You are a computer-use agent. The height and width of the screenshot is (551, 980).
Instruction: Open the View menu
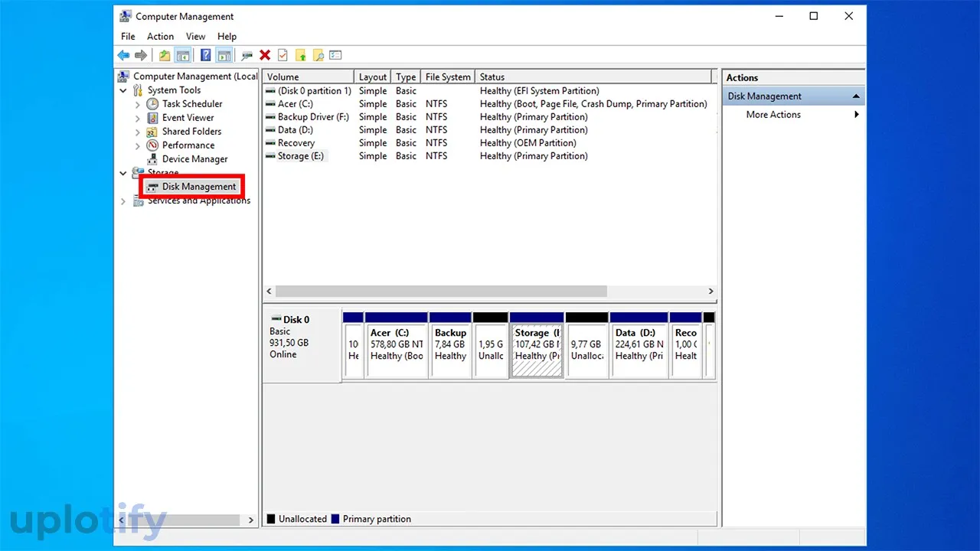(196, 36)
